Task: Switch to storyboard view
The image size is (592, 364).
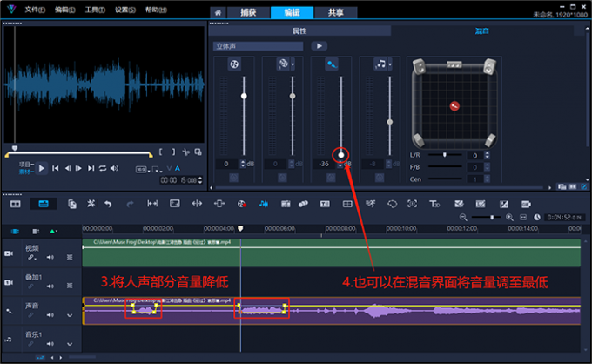Action: [x=15, y=204]
